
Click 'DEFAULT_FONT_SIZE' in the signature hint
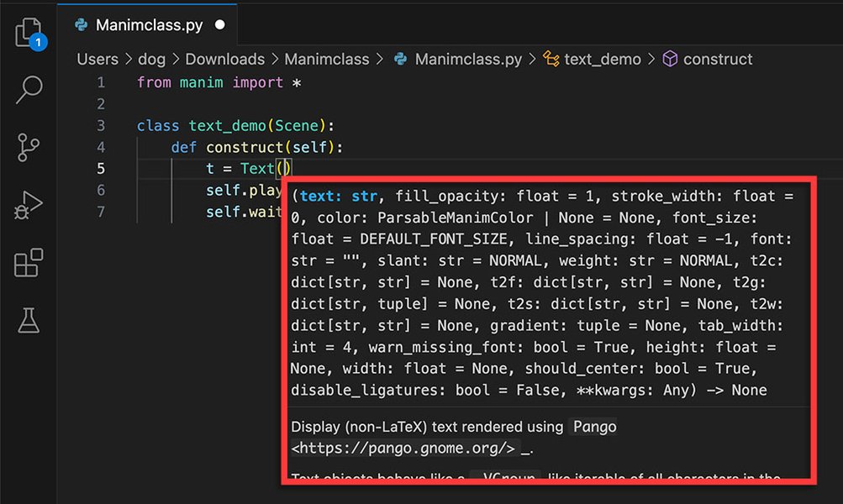(434, 239)
